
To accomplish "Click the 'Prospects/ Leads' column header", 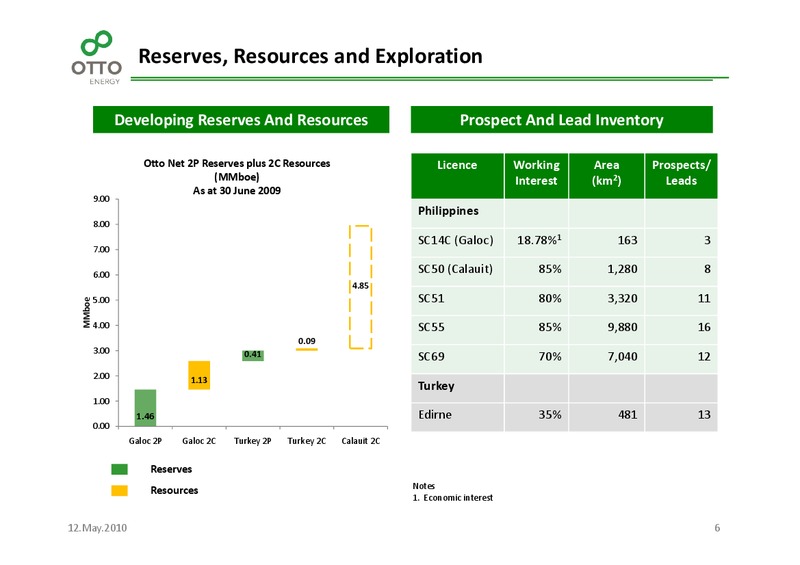I will pyautogui.click(x=681, y=176).
